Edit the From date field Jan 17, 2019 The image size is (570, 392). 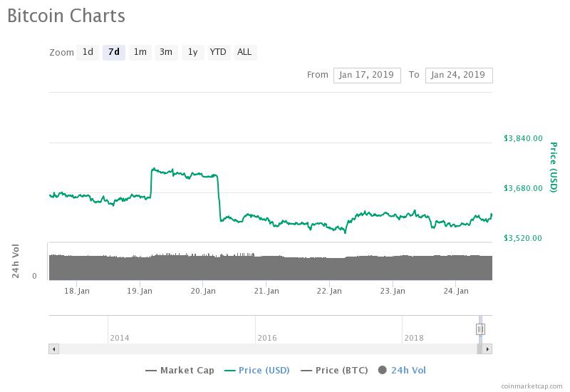point(367,76)
